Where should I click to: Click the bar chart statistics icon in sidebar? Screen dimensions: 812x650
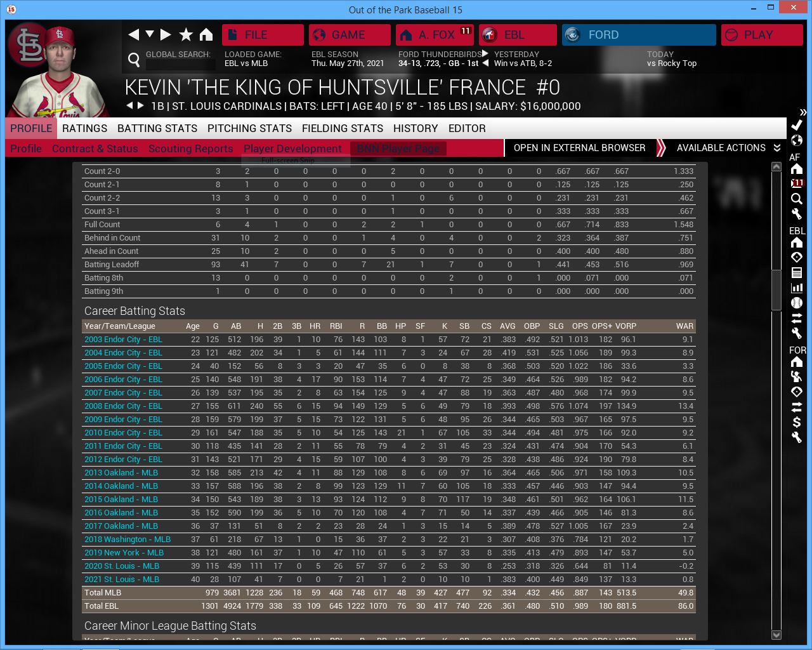pyautogui.click(x=797, y=288)
